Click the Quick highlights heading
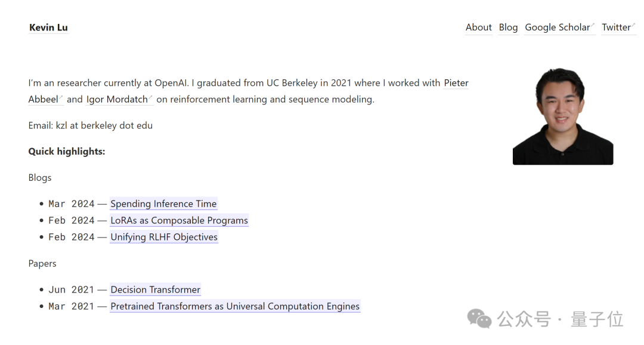Screen dimensions: 644x345 [67, 152]
